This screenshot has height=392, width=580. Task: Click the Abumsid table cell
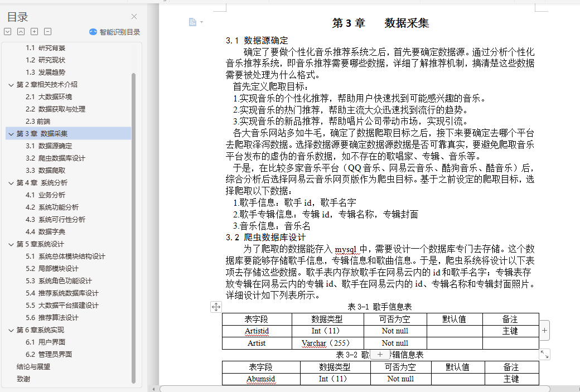(261, 379)
